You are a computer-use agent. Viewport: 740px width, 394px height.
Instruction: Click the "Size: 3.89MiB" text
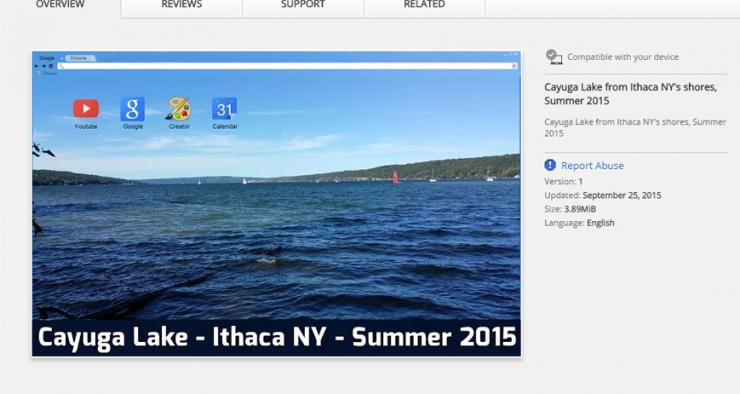click(x=570, y=209)
